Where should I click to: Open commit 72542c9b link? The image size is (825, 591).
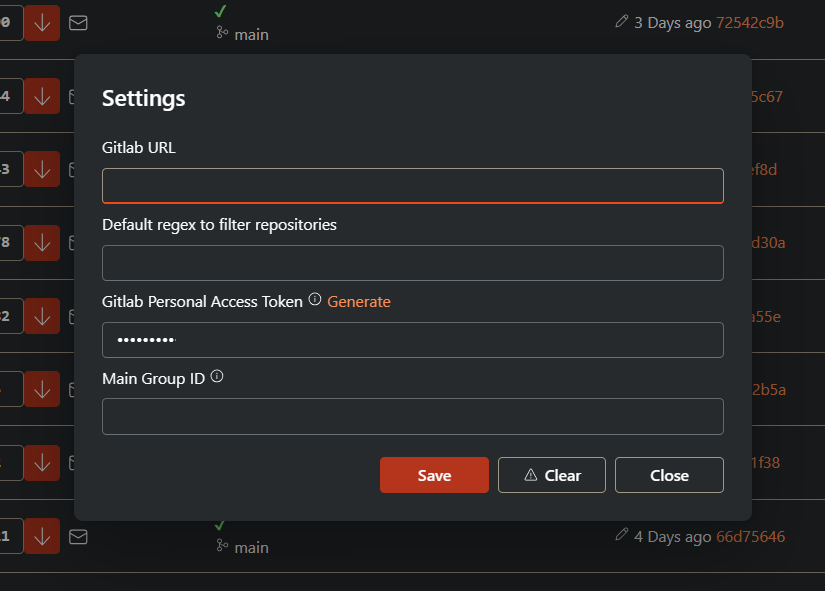pos(750,23)
